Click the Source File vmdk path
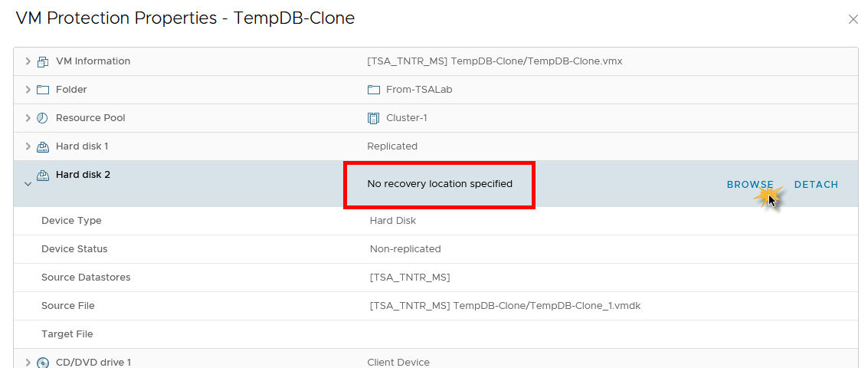 tap(505, 306)
